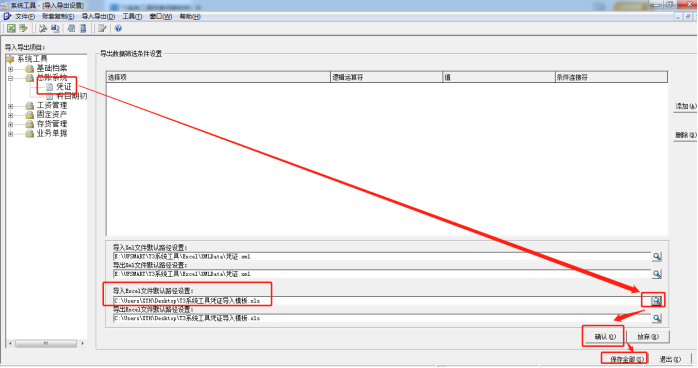698x368 pixels.
Task: Click the 导出Excel文件默认路径 browse magnifier icon
Action: tap(657, 318)
